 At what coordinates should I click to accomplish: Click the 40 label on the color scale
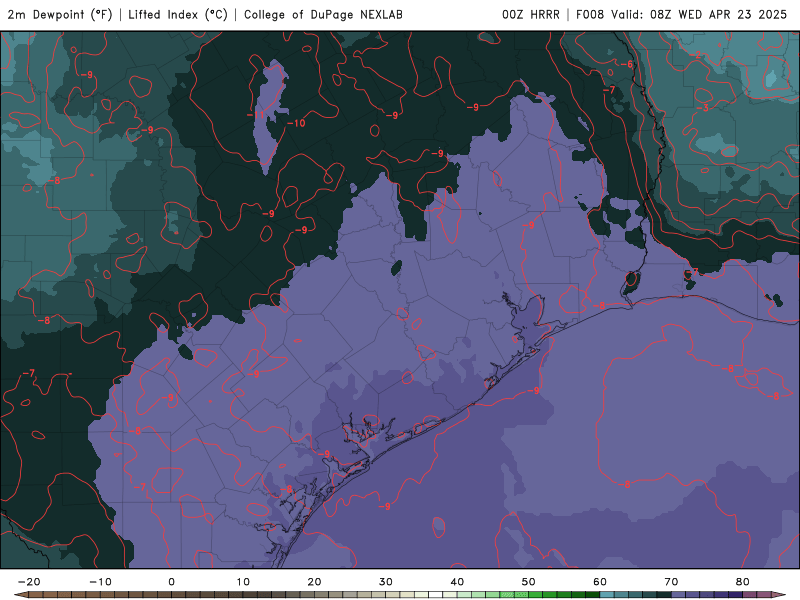(x=457, y=582)
